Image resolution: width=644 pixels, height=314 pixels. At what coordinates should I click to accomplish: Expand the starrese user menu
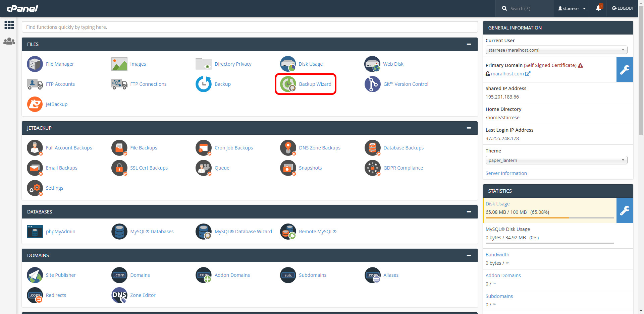(x=572, y=8)
